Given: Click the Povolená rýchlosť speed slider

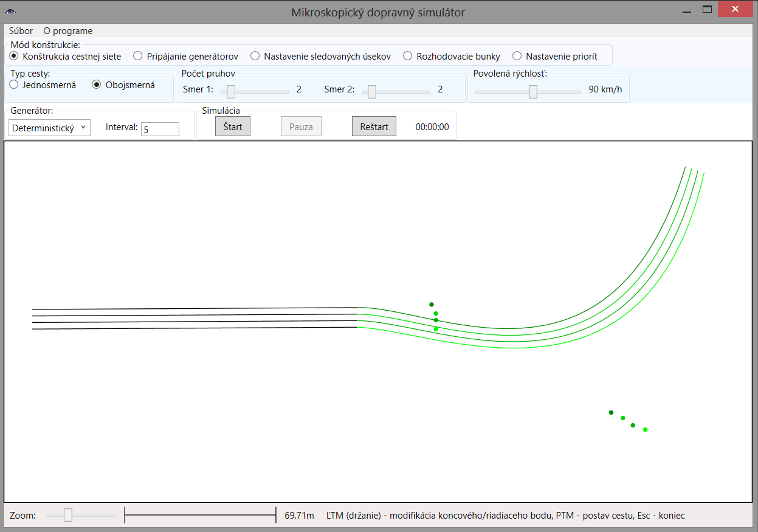Looking at the screenshot, I should click(x=528, y=91).
